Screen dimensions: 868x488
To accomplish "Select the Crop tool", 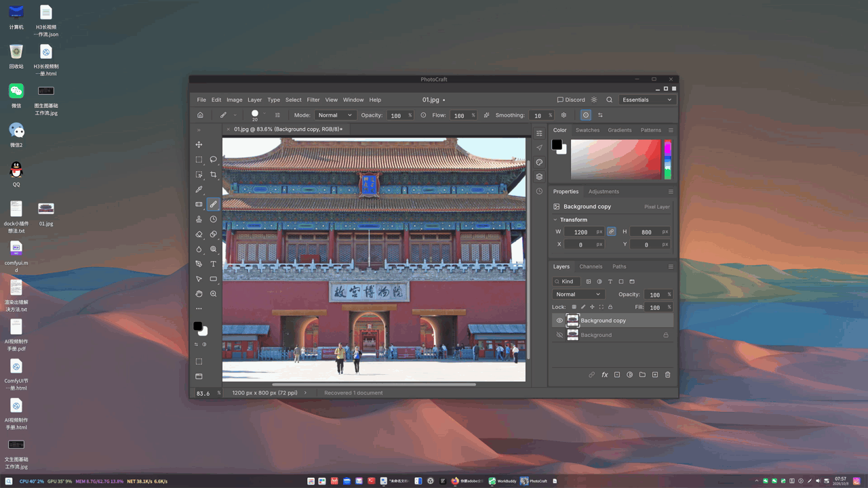I will (x=213, y=174).
